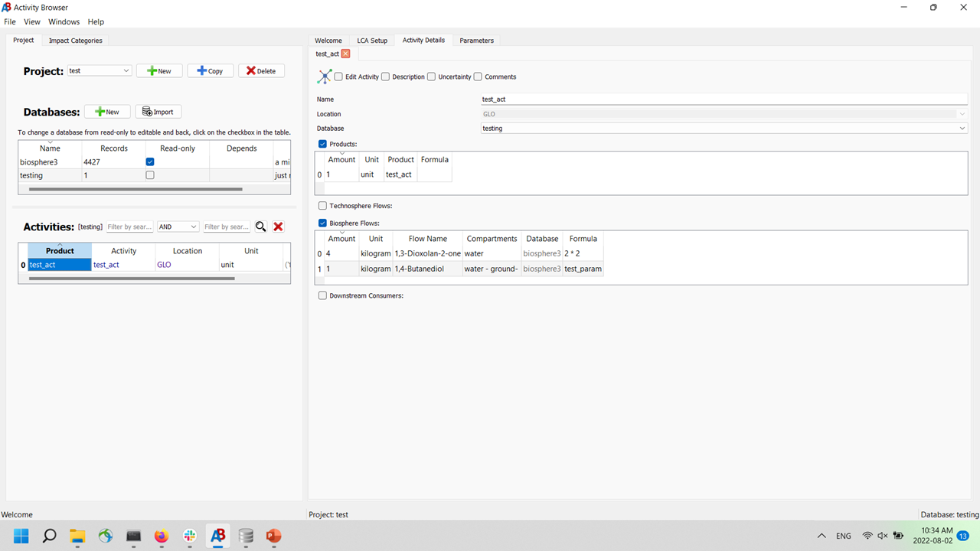Select the biosphere3 database row
This screenshot has height=551, width=980.
(155, 162)
